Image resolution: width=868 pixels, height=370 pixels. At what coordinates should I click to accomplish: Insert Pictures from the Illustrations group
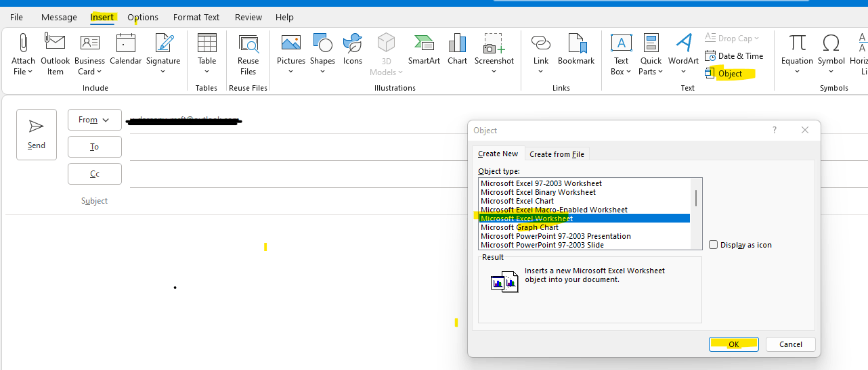291,54
